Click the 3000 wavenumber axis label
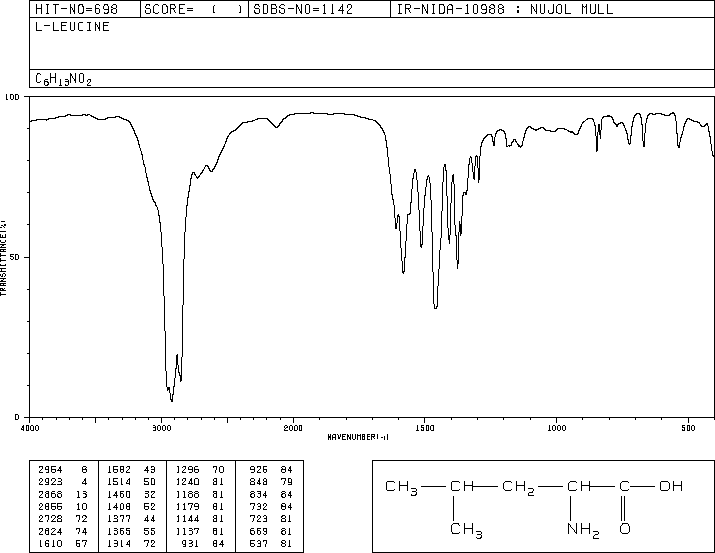The image size is (715, 553). pyautogui.click(x=161, y=428)
